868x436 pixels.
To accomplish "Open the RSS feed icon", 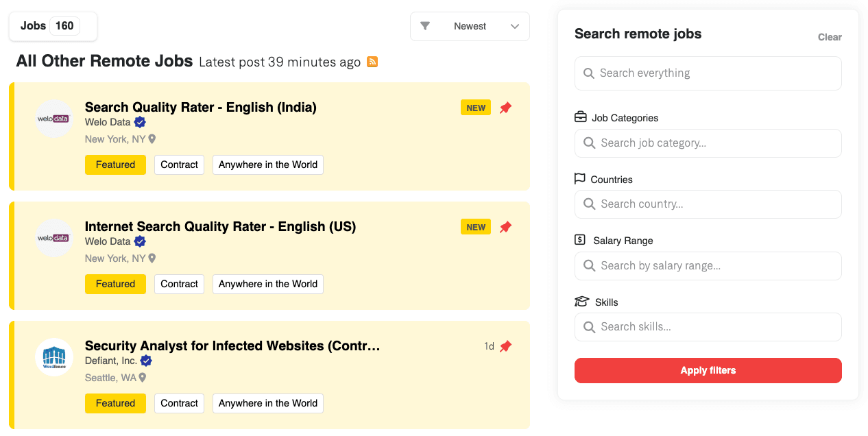I will tap(372, 62).
